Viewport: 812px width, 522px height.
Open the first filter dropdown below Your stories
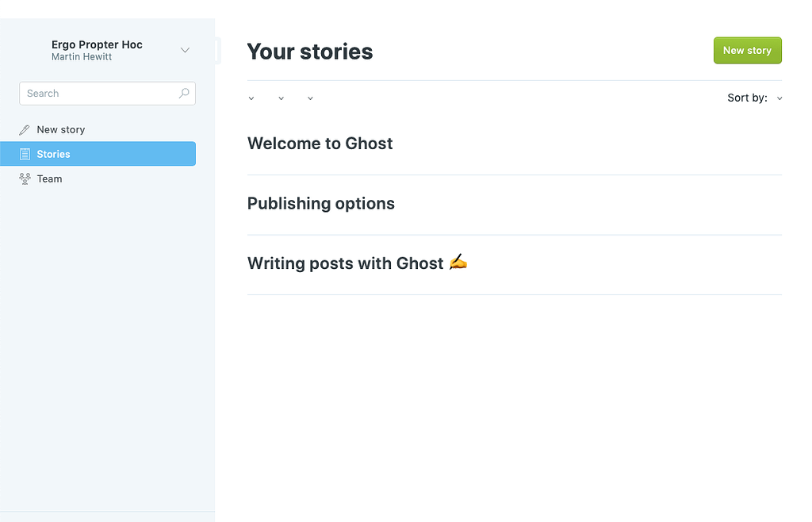pyautogui.click(x=251, y=98)
